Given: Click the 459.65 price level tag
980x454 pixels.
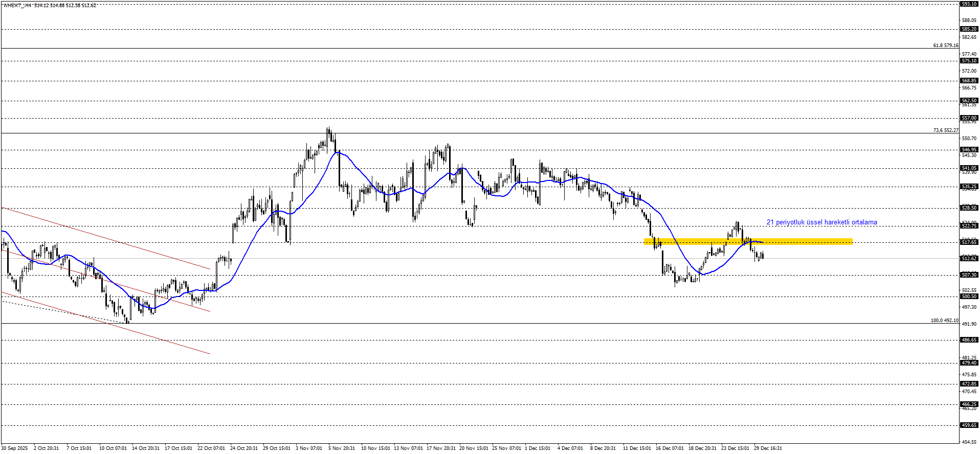Looking at the screenshot, I should point(969,425).
